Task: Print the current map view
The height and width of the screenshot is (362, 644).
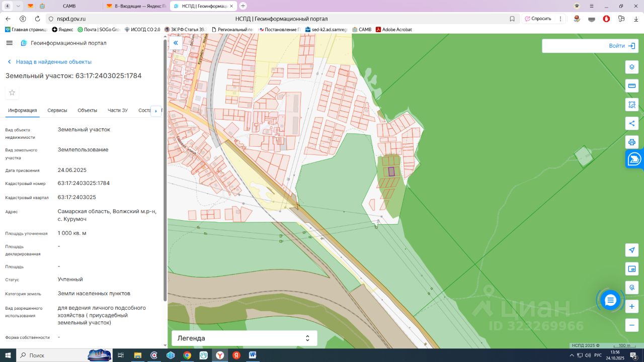Action: (x=631, y=142)
